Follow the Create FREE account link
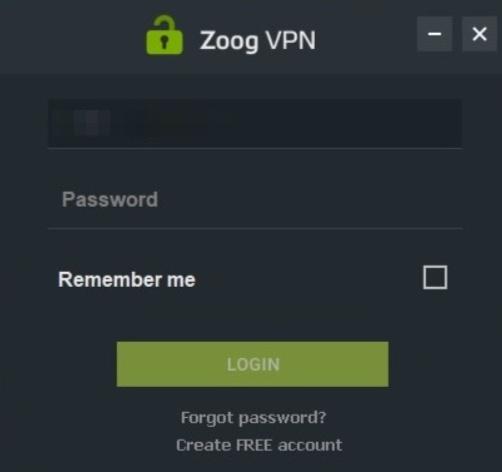This screenshot has width=502, height=472. (x=259, y=445)
